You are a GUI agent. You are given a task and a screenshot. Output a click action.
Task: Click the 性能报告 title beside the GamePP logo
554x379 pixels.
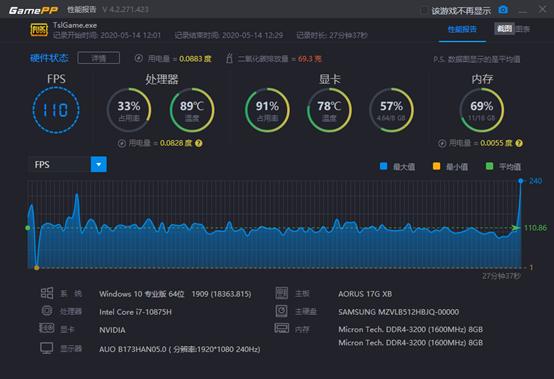click(x=82, y=10)
